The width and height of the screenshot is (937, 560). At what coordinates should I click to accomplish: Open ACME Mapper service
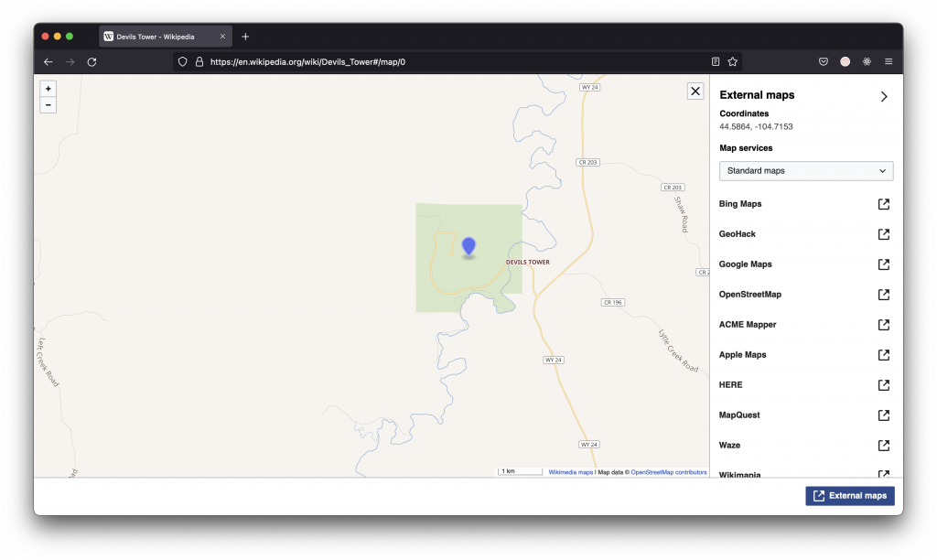tap(748, 325)
